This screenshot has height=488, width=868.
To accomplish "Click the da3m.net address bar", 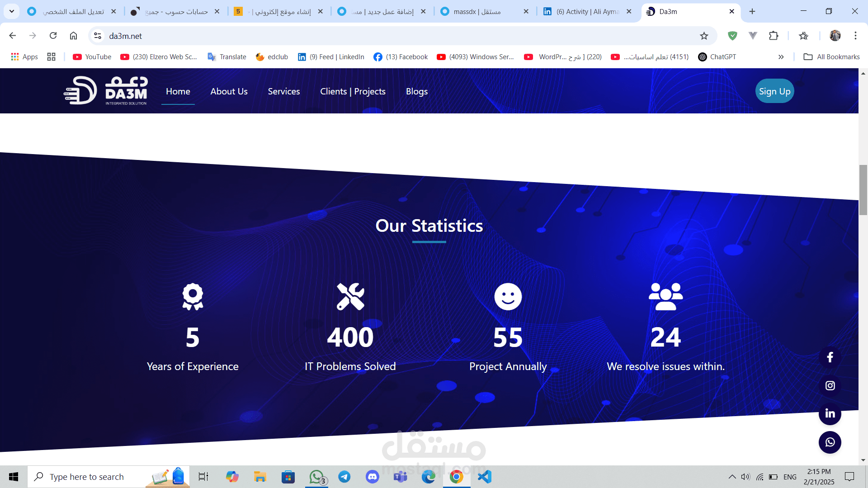I will (x=362, y=36).
